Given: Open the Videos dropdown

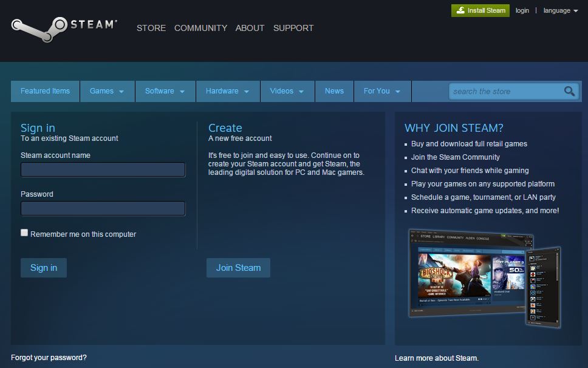Looking at the screenshot, I should coord(287,91).
